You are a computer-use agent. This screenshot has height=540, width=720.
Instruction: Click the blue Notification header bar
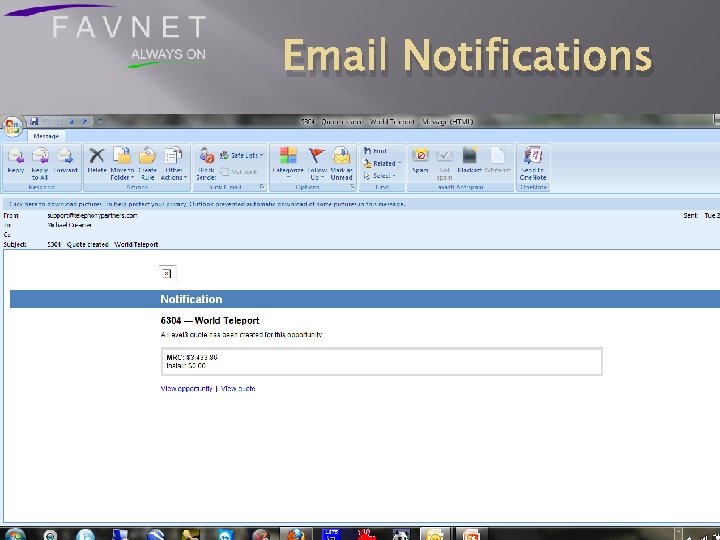(x=365, y=299)
